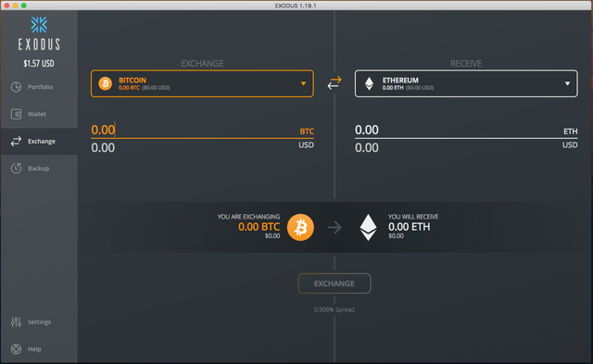
Task: Click the large orange Bitcoin coin icon
Action: tap(300, 227)
